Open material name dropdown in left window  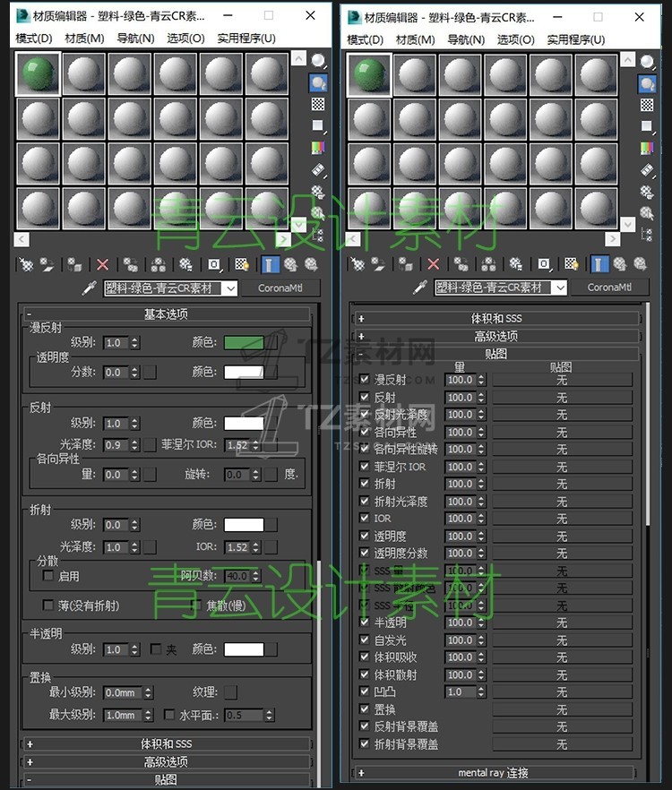coord(230,288)
